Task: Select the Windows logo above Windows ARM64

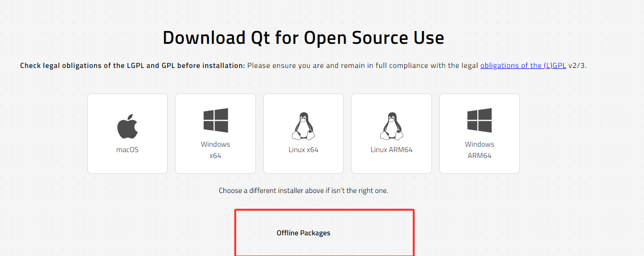Action: point(479,121)
